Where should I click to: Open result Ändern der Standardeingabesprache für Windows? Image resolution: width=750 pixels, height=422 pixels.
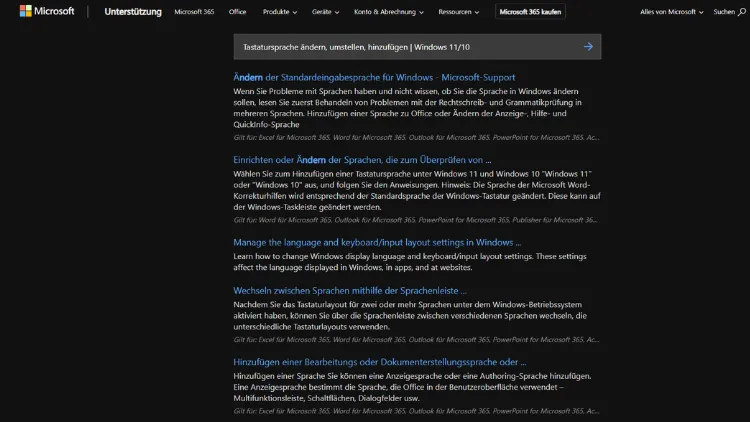(x=374, y=78)
